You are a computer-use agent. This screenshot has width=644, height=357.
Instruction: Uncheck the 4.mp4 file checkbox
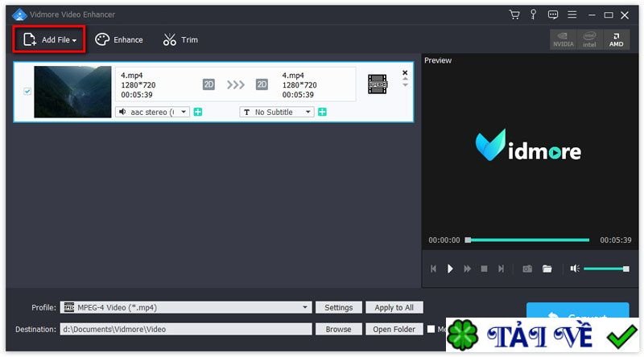(x=27, y=91)
